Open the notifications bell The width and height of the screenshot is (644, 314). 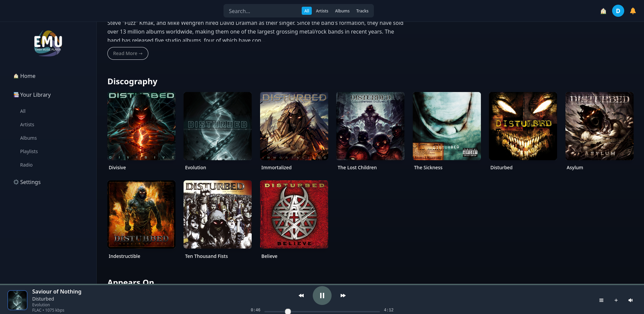[x=633, y=11]
